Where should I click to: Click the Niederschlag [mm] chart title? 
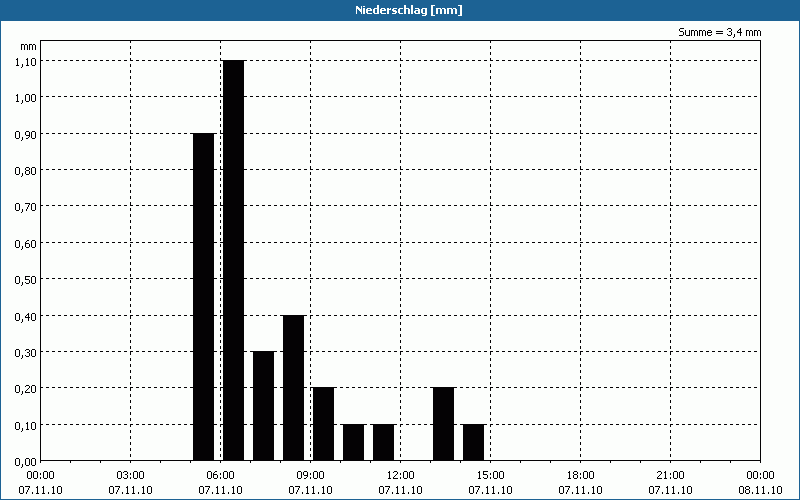pos(409,10)
